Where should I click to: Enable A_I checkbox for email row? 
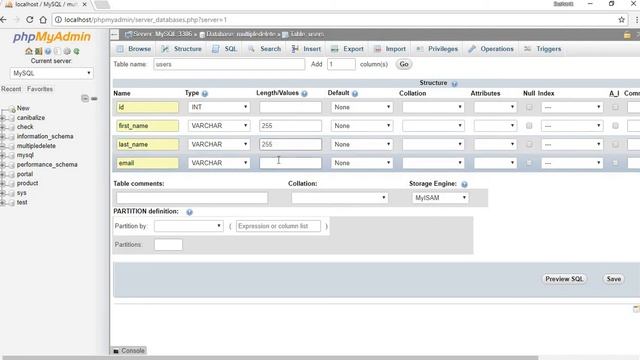(615, 163)
